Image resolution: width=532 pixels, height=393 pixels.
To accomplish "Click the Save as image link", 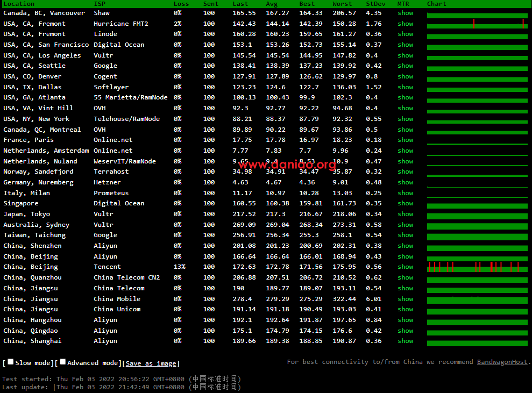I will point(151,363).
